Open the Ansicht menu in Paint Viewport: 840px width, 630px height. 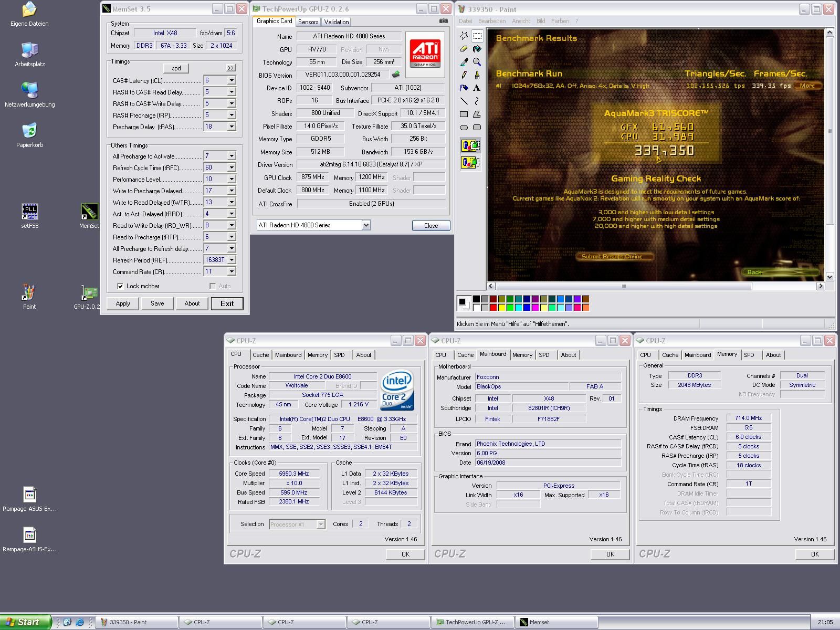pyautogui.click(x=521, y=21)
